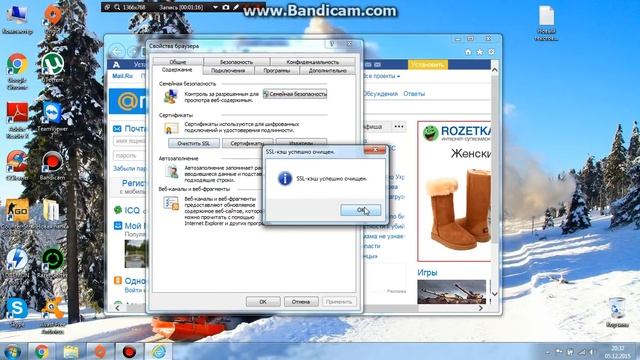Click the Internet Explorer forward arrow
Image resolution: width=640 pixels, height=360 pixels.
[x=132, y=52]
